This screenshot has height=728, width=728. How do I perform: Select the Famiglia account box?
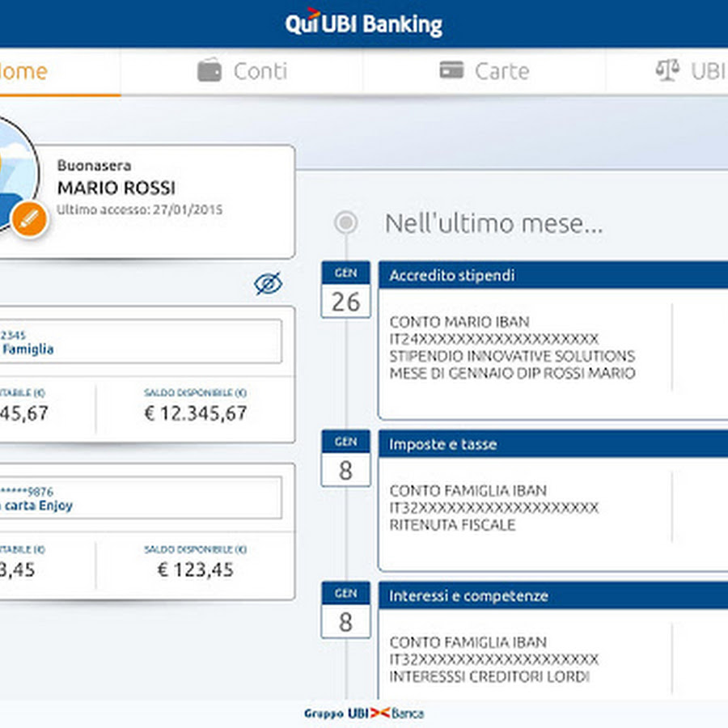coord(141,341)
